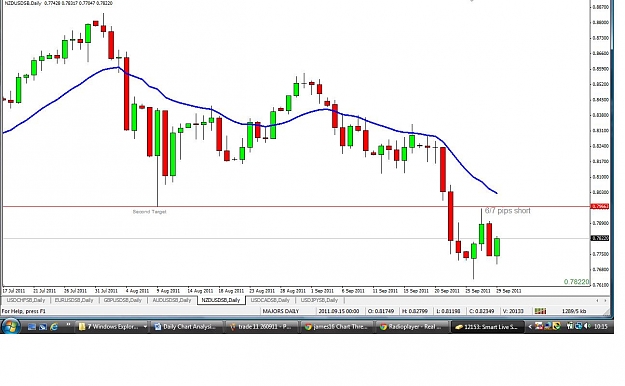Viewport: 625px width, 386px height.
Task: Click chart tabs scroll right arrow
Action: [605, 300]
